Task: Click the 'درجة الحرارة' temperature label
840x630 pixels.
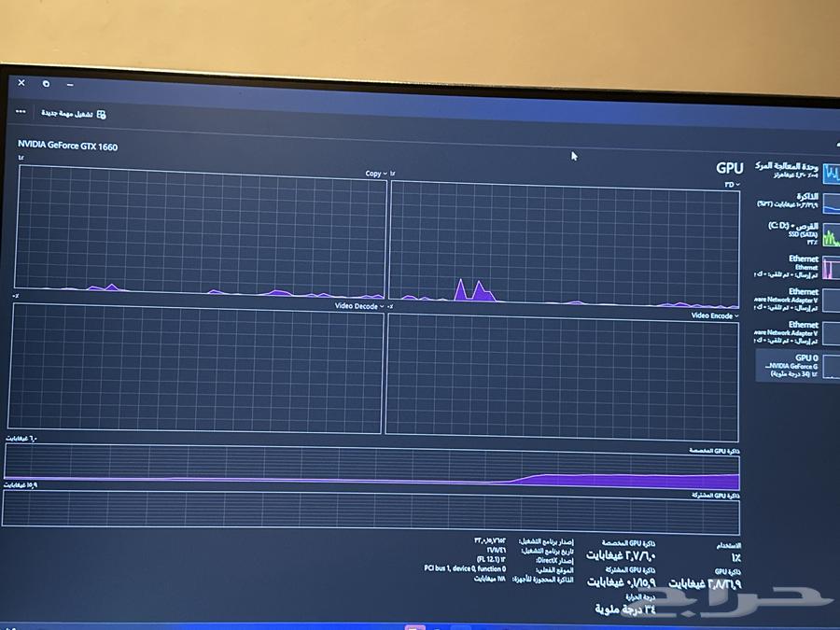Action: (640, 596)
